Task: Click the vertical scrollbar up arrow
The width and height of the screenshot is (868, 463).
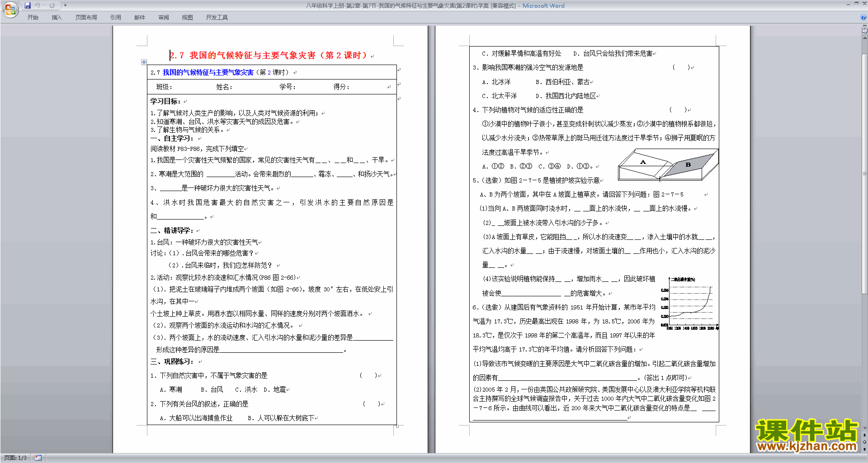Action: (x=864, y=38)
